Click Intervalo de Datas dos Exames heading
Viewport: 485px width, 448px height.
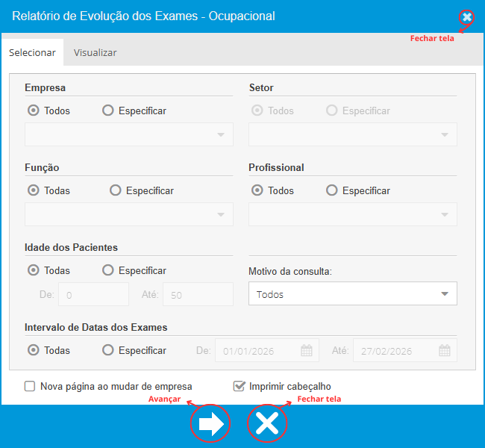point(96,327)
